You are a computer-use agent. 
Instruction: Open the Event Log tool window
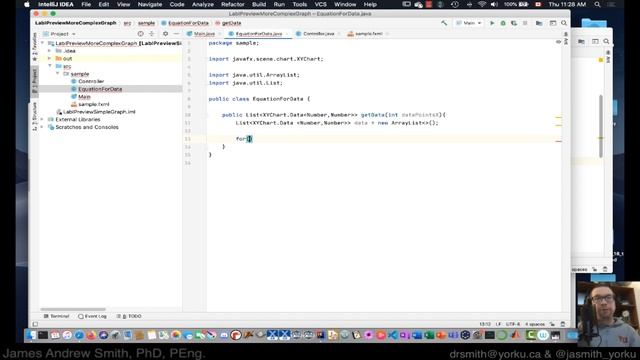[92, 316]
